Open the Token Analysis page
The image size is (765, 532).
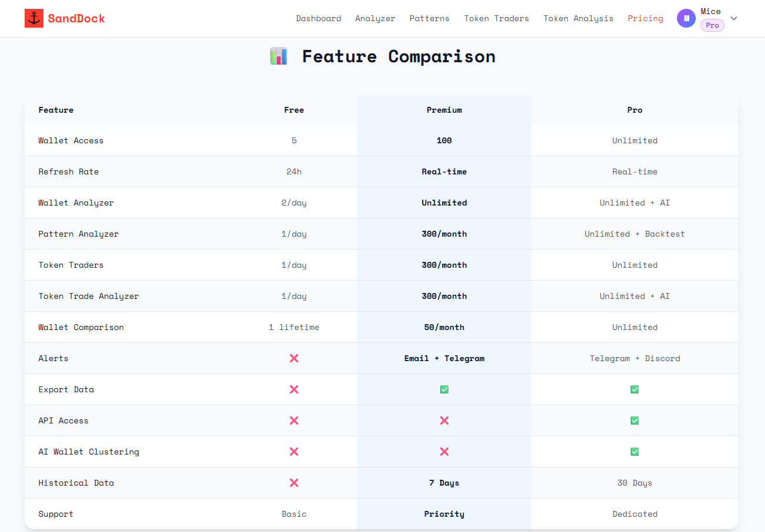click(578, 18)
